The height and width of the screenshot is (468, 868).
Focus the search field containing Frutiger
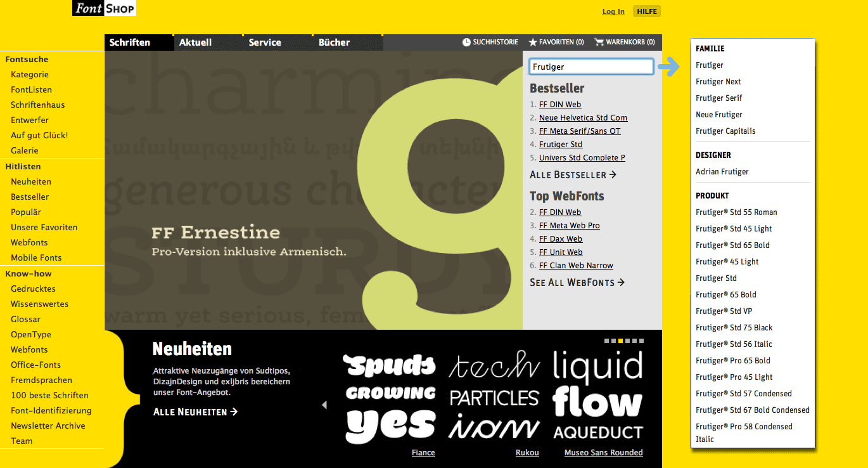(x=591, y=67)
